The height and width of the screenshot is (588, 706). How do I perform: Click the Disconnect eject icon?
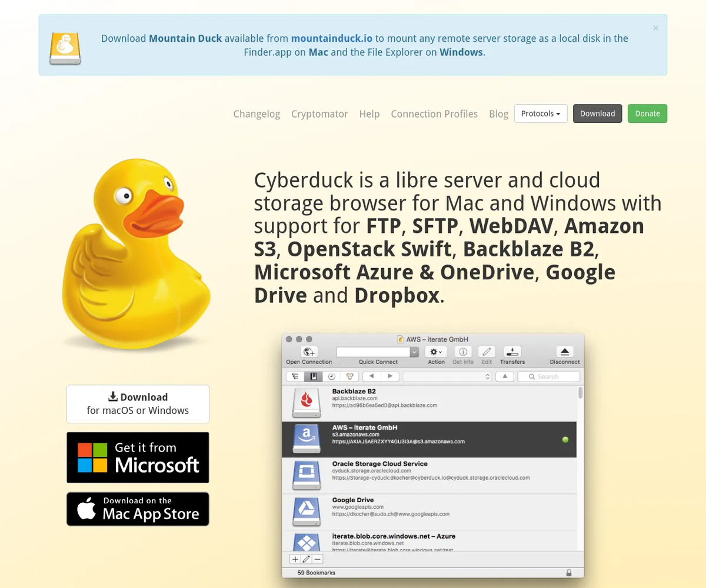(564, 352)
